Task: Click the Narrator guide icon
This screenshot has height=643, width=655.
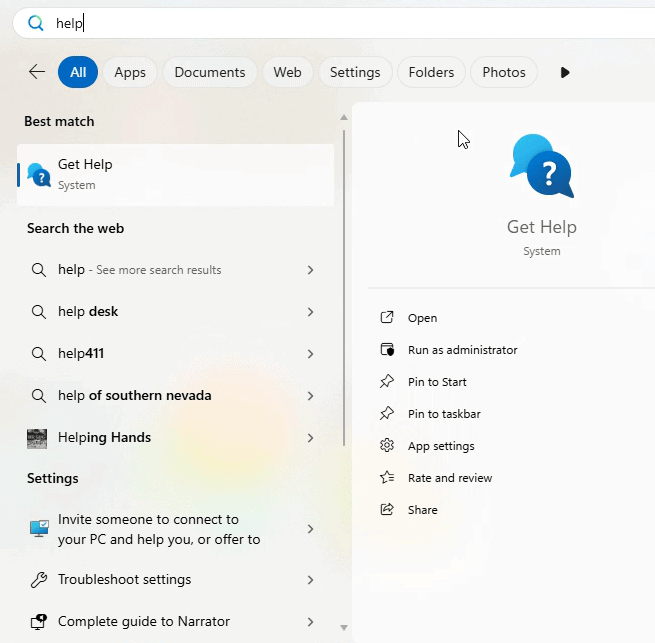Action: (x=39, y=622)
